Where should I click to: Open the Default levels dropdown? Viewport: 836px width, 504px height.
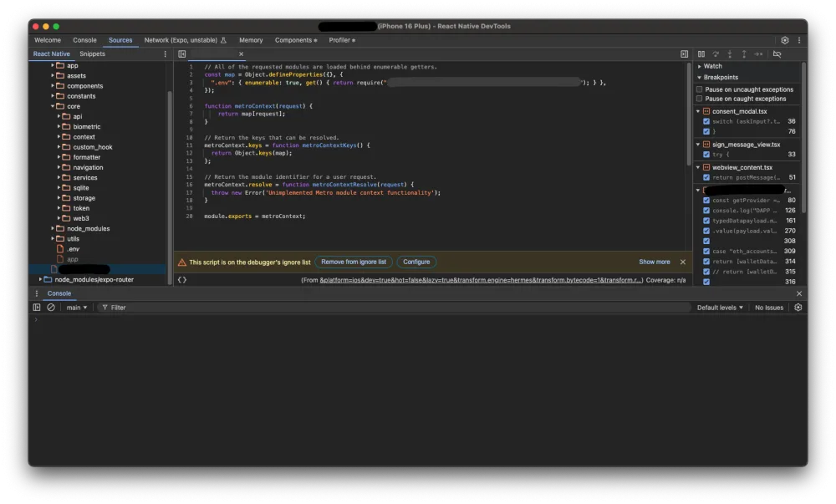720,308
